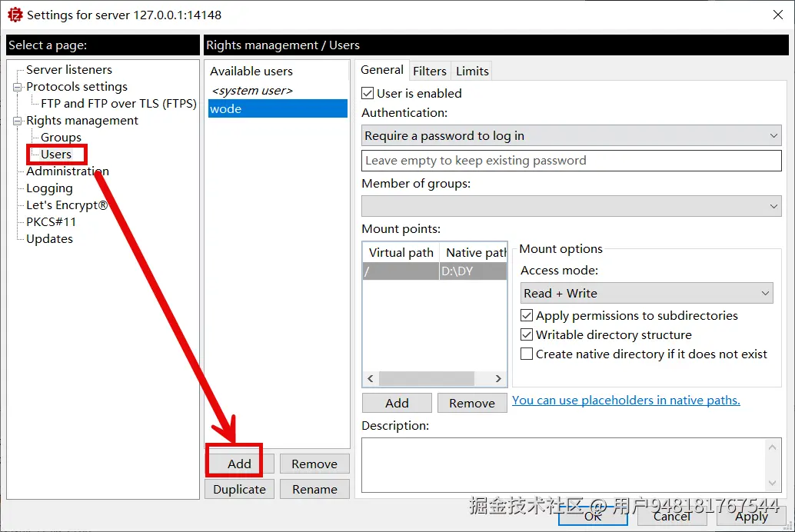Click the Native path column header
The width and height of the screenshot is (795, 532).
(x=474, y=253)
